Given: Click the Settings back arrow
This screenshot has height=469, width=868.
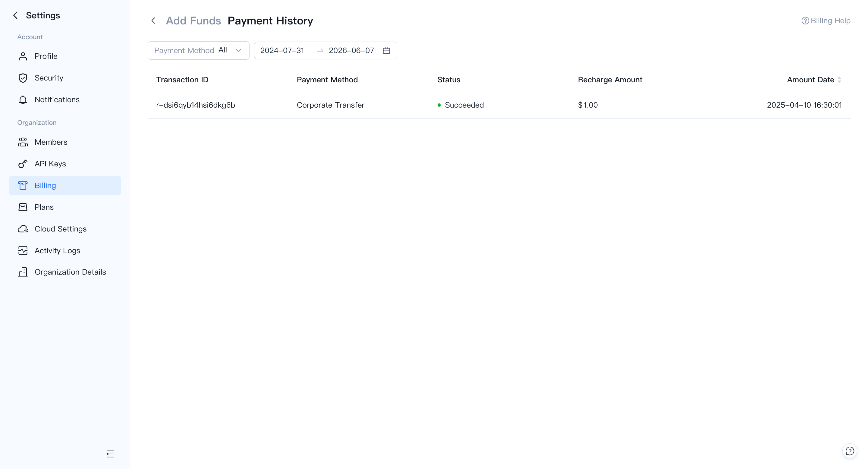Looking at the screenshot, I should [x=15, y=15].
